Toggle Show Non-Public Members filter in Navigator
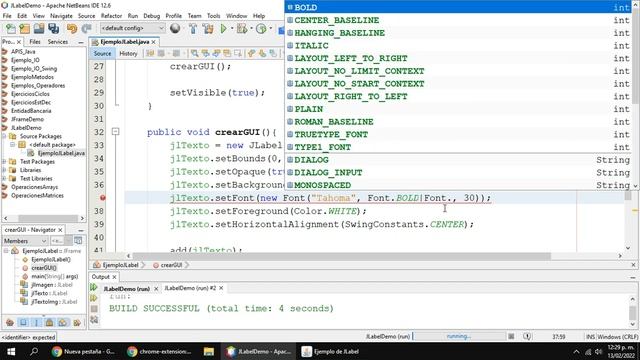 point(49,322)
